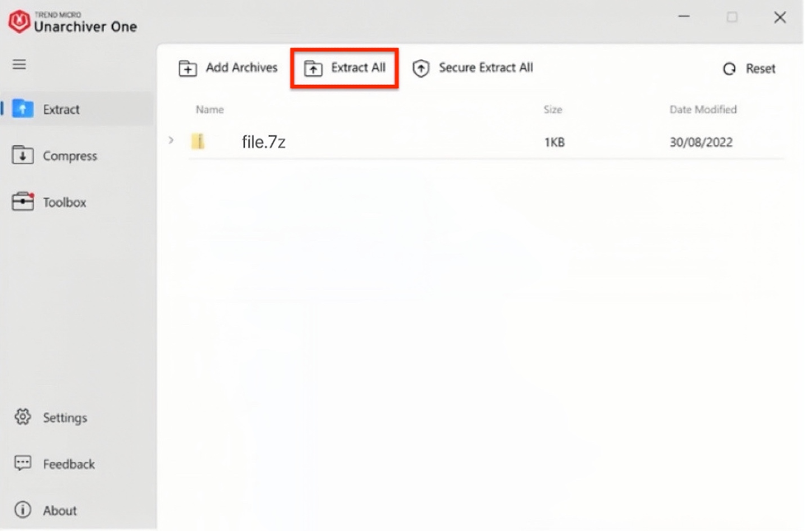Switch to the Compress tab label
806x532 pixels.
[x=70, y=156]
